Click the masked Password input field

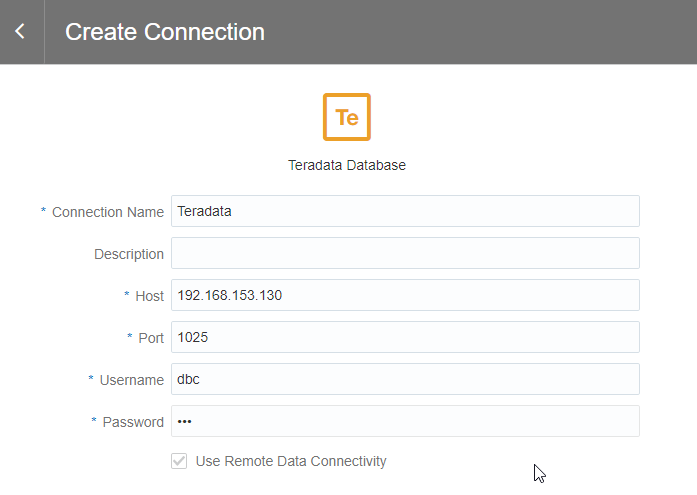pos(405,421)
